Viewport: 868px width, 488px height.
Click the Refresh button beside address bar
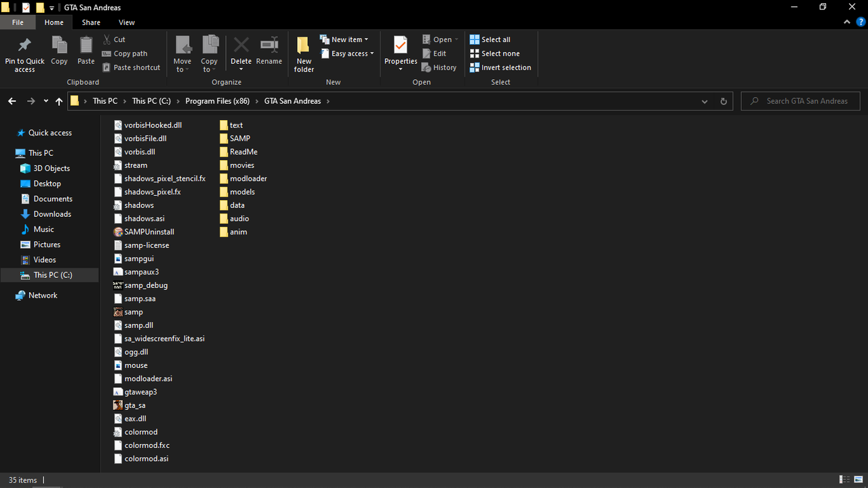(x=724, y=101)
